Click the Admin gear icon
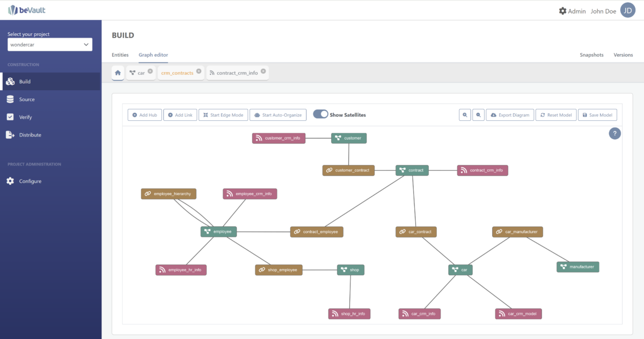This screenshot has height=339, width=644. tap(562, 11)
